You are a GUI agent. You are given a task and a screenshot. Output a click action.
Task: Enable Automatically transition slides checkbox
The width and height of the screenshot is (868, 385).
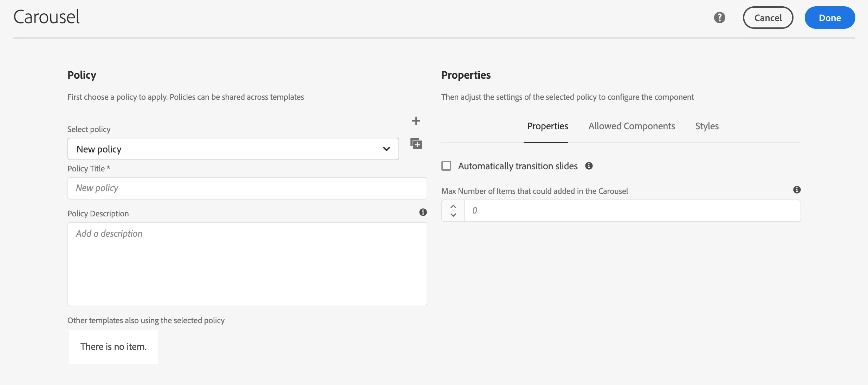point(446,166)
